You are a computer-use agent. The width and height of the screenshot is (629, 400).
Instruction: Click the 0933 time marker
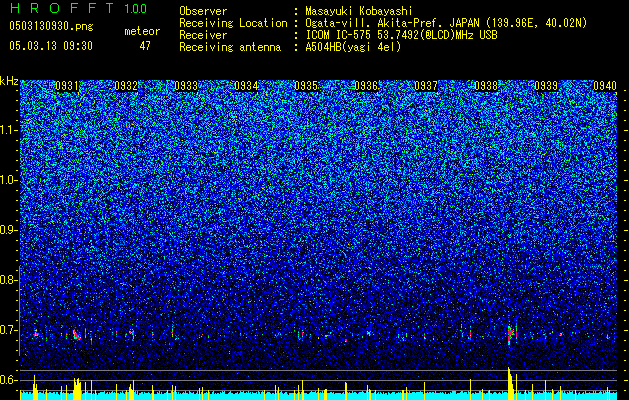pos(186,86)
